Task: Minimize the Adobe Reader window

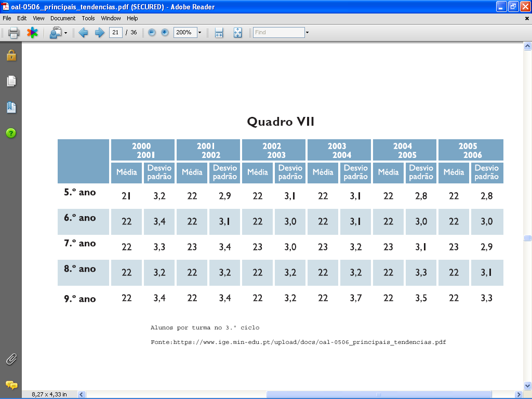Action: [x=501, y=6]
